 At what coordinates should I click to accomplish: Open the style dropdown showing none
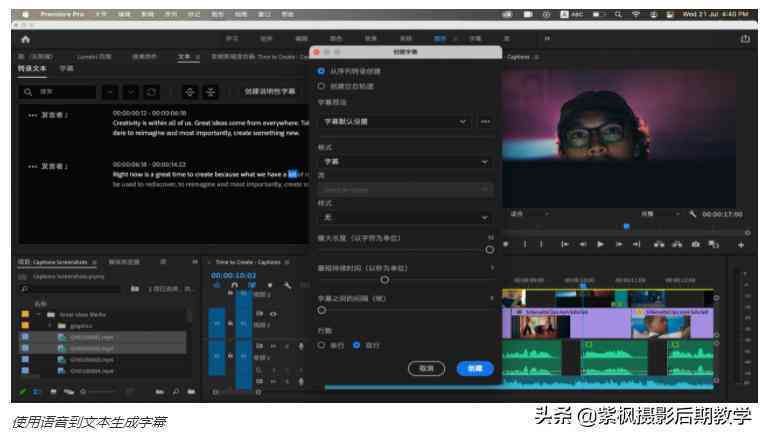coord(405,217)
